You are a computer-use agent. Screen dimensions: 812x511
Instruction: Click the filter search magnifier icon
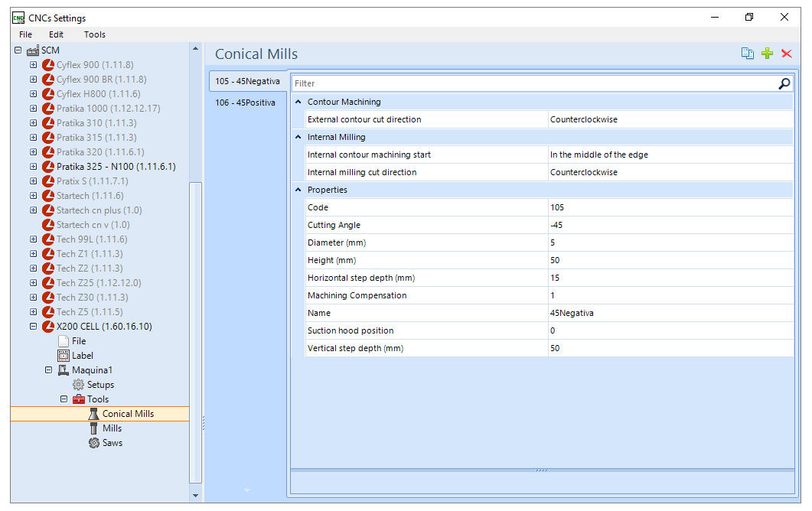point(784,83)
